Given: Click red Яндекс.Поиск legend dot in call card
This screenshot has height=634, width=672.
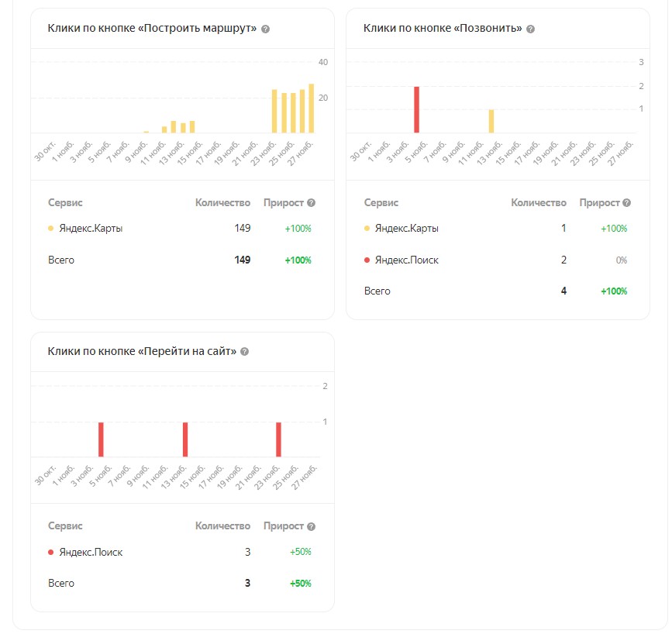Looking at the screenshot, I should coord(367,260).
